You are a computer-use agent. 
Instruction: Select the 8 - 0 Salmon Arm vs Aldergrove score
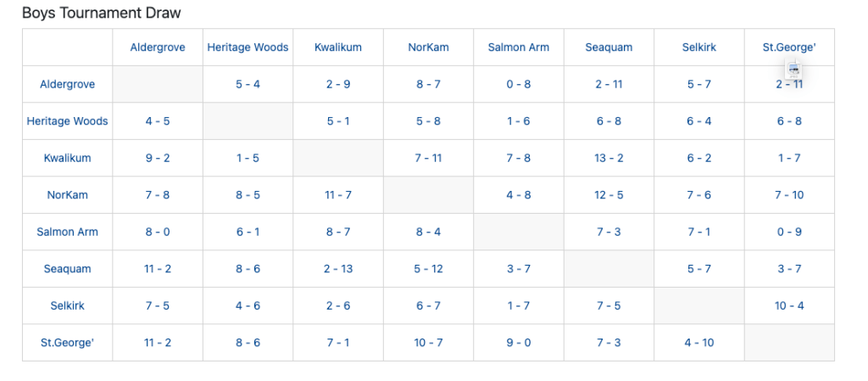click(158, 232)
